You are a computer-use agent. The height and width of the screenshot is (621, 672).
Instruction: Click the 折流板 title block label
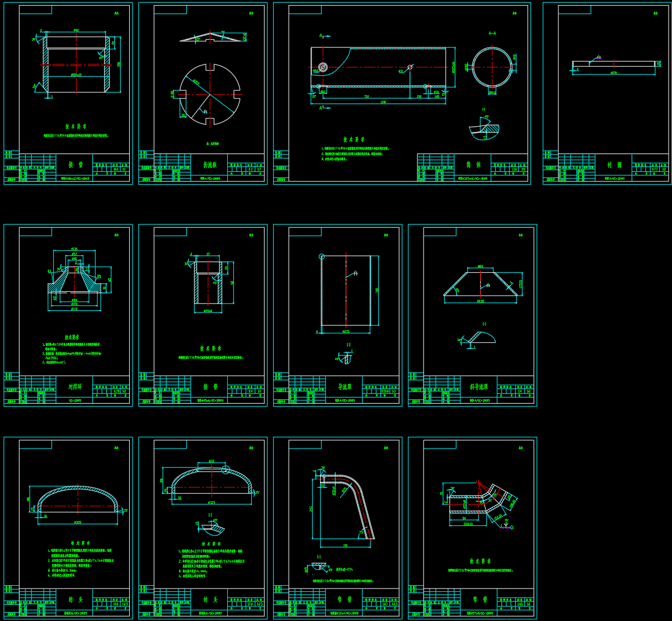click(x=212, y=165)
